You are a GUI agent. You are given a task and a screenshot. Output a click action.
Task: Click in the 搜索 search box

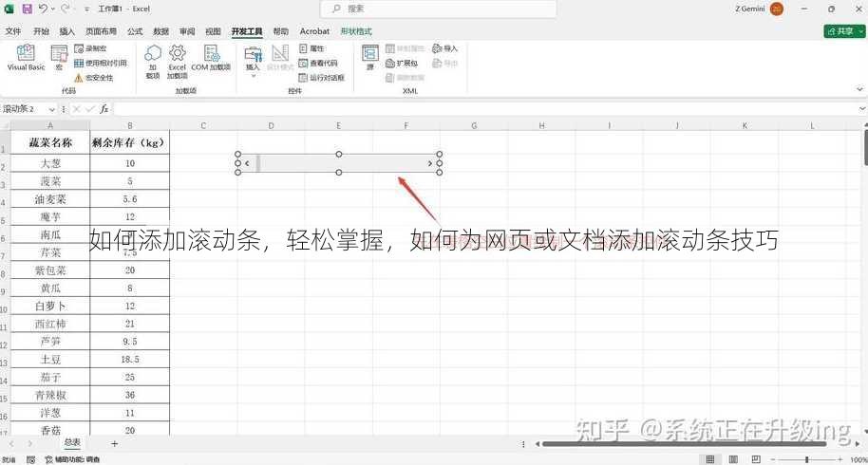click(x=439, y=9)
